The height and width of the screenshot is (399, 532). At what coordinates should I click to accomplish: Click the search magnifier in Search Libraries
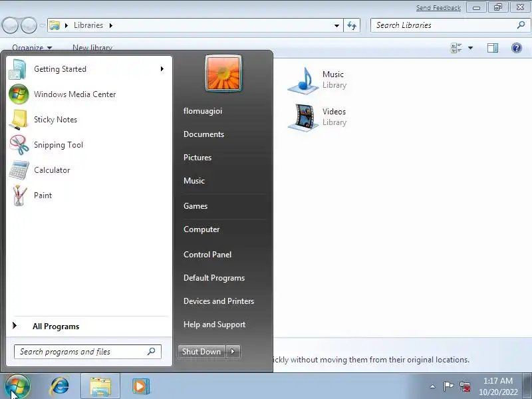(x=521, y=25)
